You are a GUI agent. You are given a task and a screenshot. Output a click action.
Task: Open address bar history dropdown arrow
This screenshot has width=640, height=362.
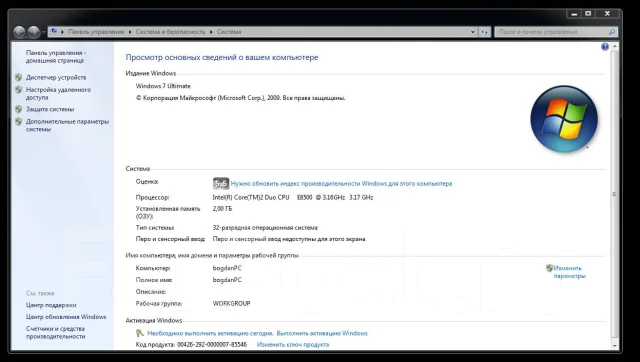473,32
